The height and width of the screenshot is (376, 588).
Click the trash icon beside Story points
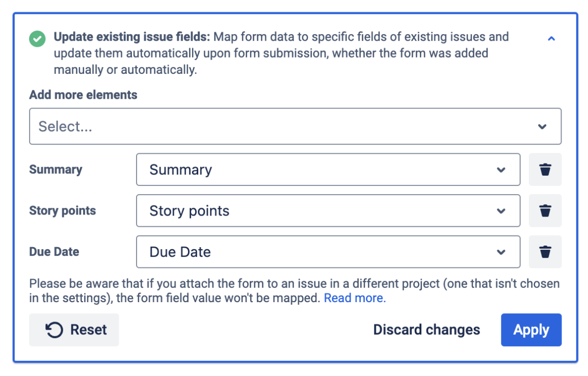point(545,211)
